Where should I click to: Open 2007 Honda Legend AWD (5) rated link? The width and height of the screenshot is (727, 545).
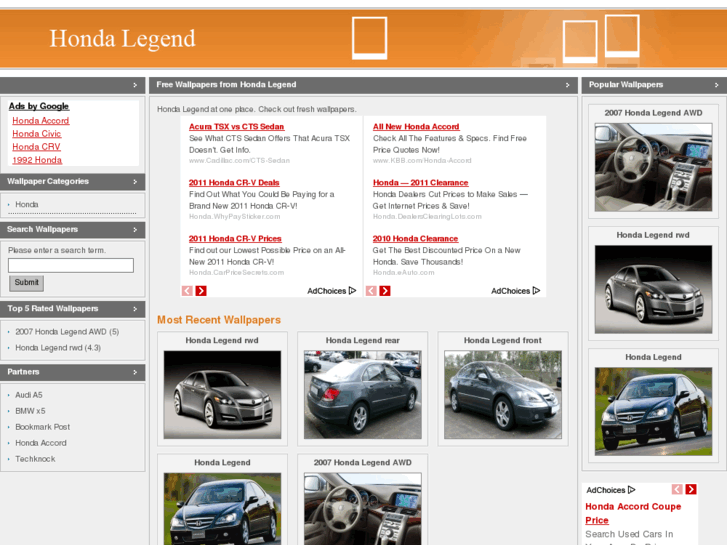pos(67,332)
